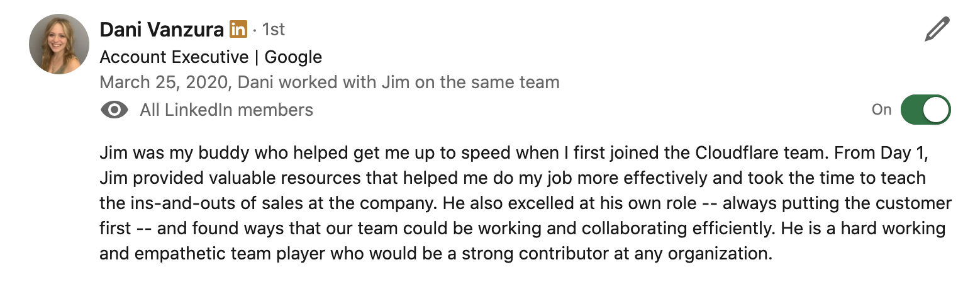Screen dimensions: 980x301
Task: Click the gold LinkedIn Premium badge
Action: [238, 29]
